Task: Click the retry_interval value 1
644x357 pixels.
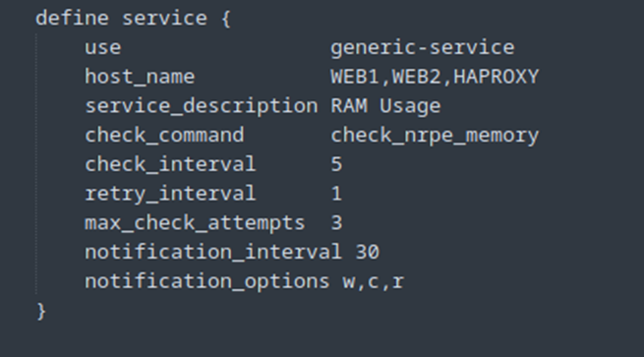Action: pyautogui.click(x=336, y=194)
